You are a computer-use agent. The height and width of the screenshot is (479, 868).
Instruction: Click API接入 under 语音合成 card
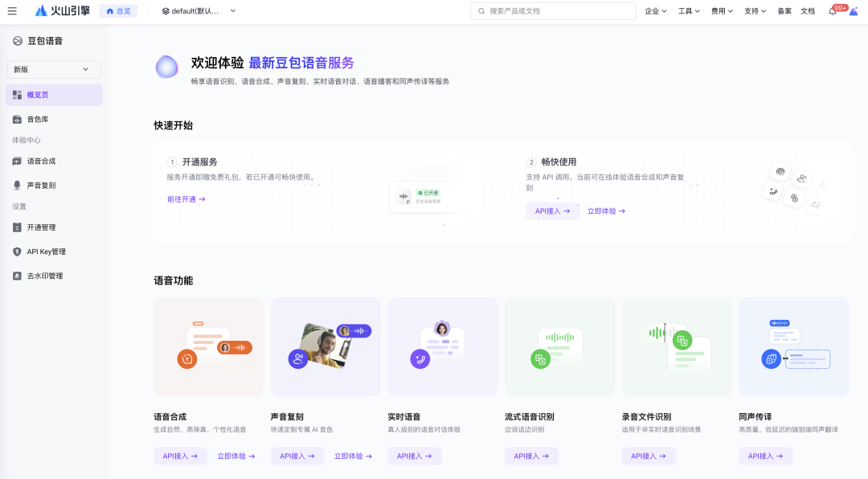click(180, 456)
